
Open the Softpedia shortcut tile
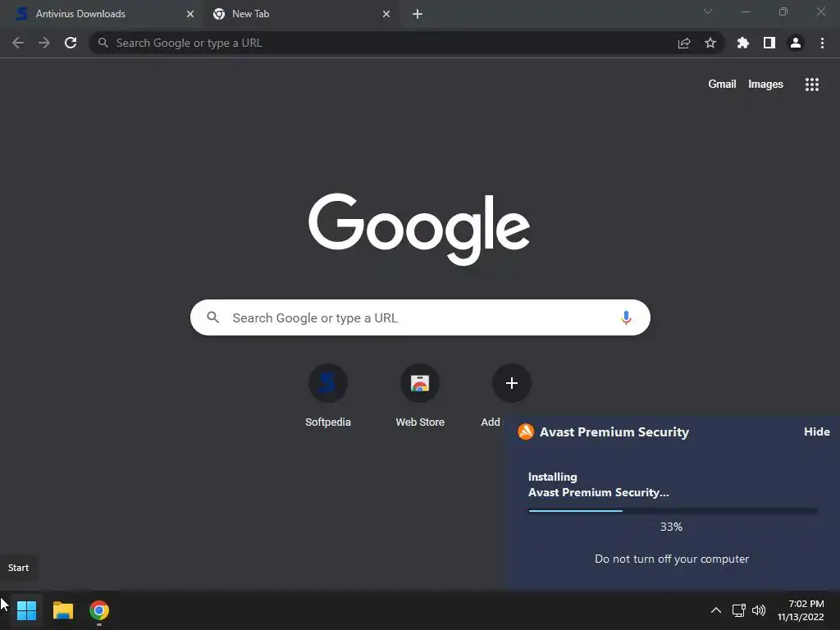pos(328,395)
